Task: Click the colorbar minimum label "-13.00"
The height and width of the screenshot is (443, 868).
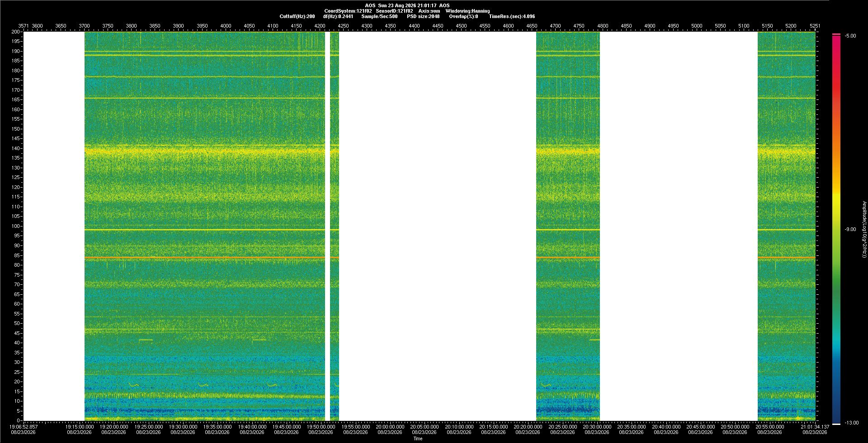Action: click(852, 423)
